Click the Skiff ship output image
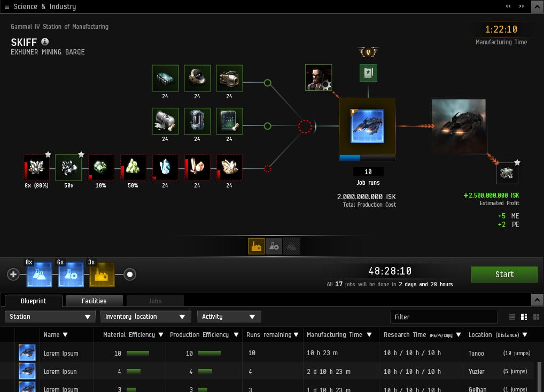The image size is (544, 392). point(458,126)
